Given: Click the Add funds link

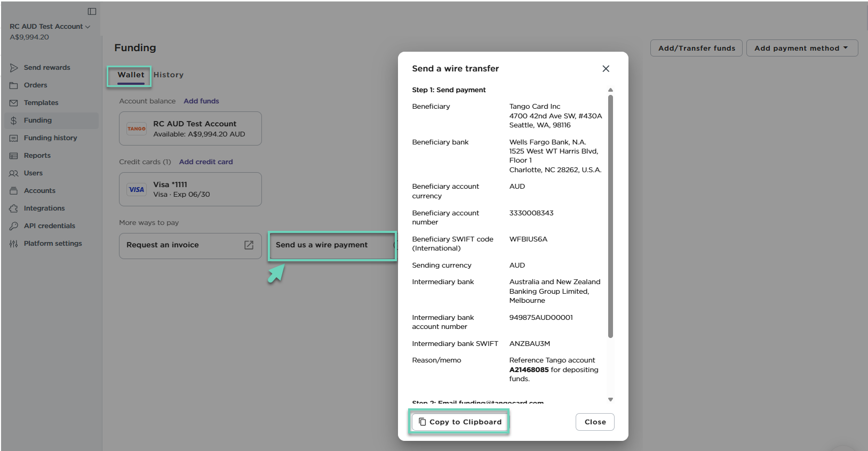Looking at the screenshot, I should [201, 101].
